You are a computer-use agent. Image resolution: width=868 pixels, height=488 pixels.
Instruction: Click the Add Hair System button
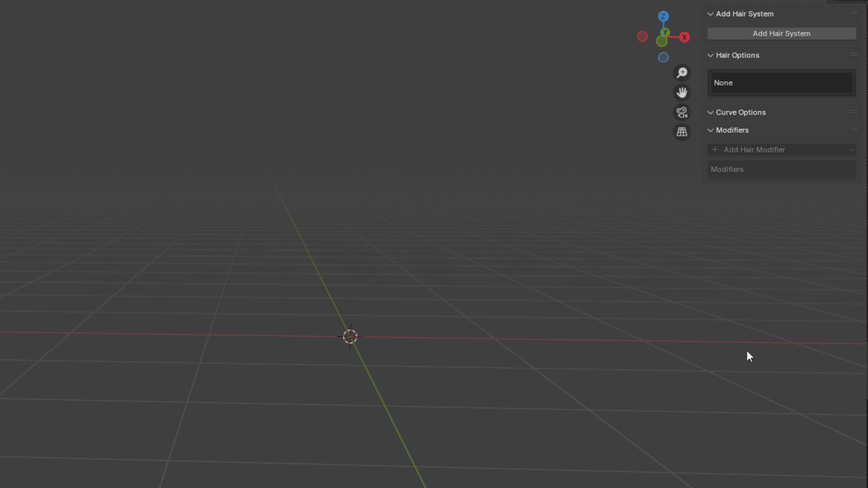coord(781,33)
